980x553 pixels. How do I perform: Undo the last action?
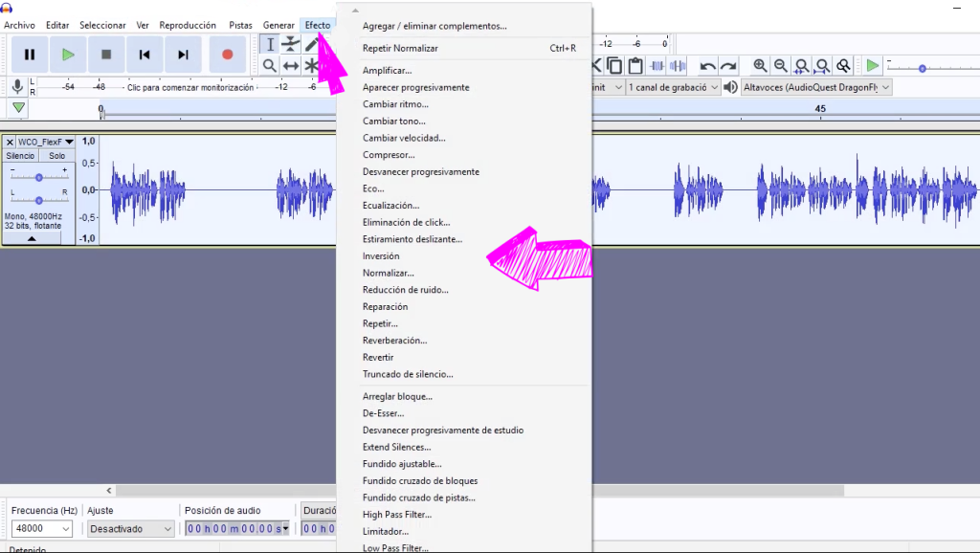[x=707, y=66]
